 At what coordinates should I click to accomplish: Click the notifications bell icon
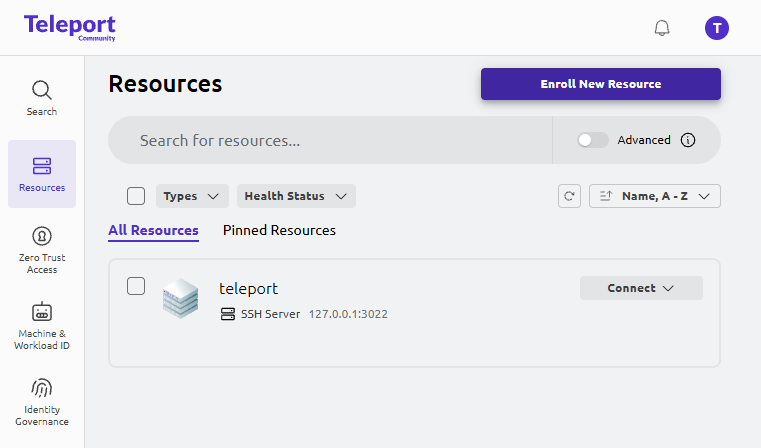click(x=662, y=28)
